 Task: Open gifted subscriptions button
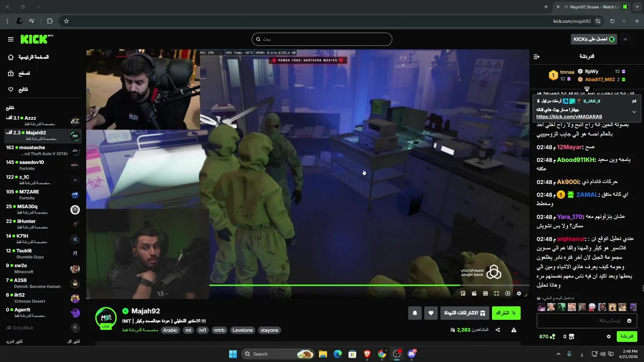coord(464,313)
